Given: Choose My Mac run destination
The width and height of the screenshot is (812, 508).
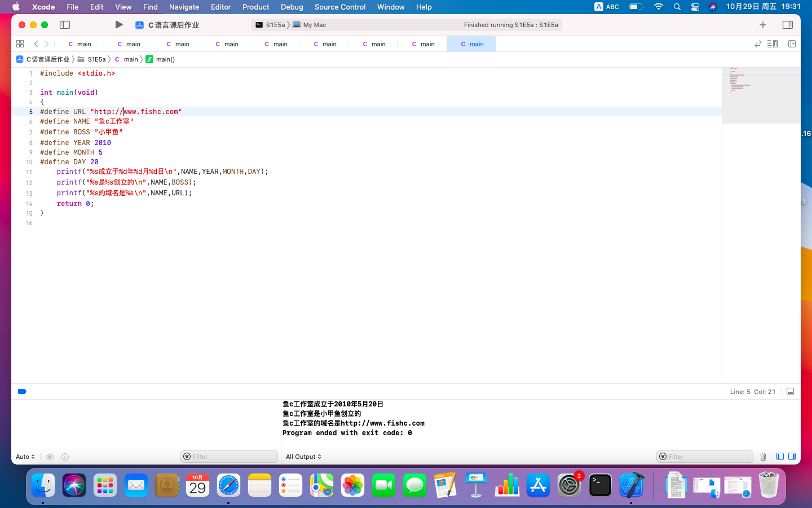Looking at the screenshot, I should (x=309, y=25).
